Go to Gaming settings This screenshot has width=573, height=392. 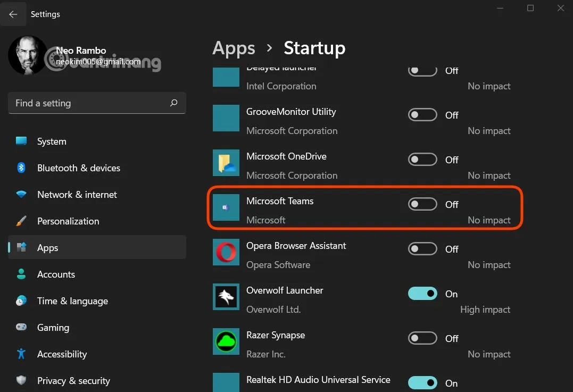(97, 327)
